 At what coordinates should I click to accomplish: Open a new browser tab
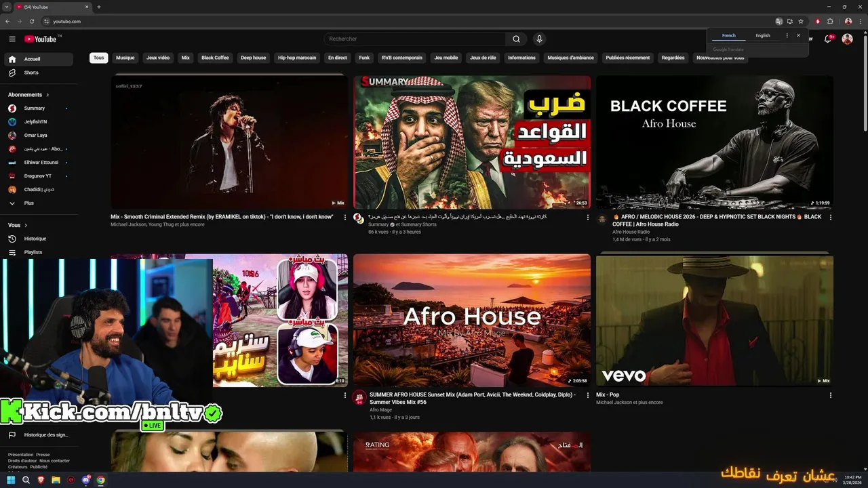99,7
